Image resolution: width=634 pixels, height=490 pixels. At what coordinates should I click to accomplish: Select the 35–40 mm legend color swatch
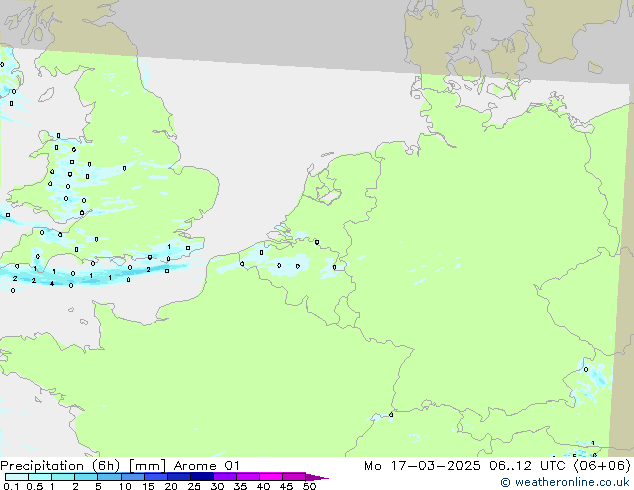click(x=248, y=477)
